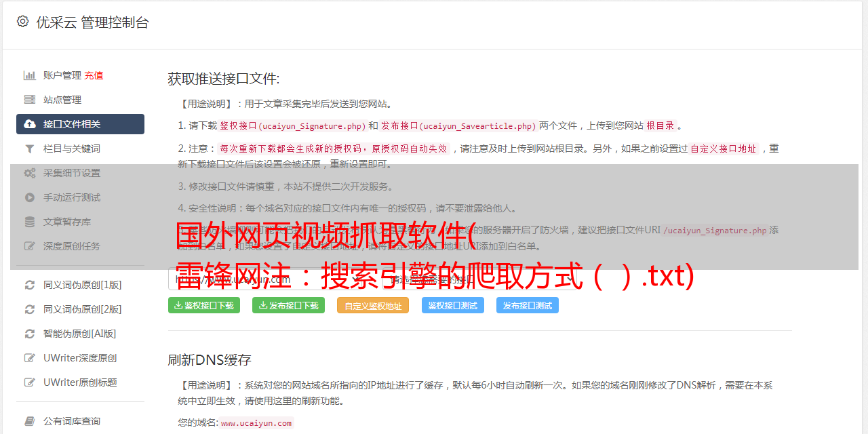The height and width of the screenshot is (434, 868).
Task: Click the green 发布接口下载 button
Action: [x=288, y=305]
